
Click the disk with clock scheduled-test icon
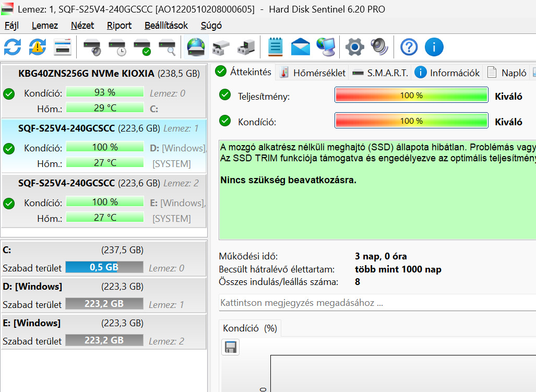[117, 47]
